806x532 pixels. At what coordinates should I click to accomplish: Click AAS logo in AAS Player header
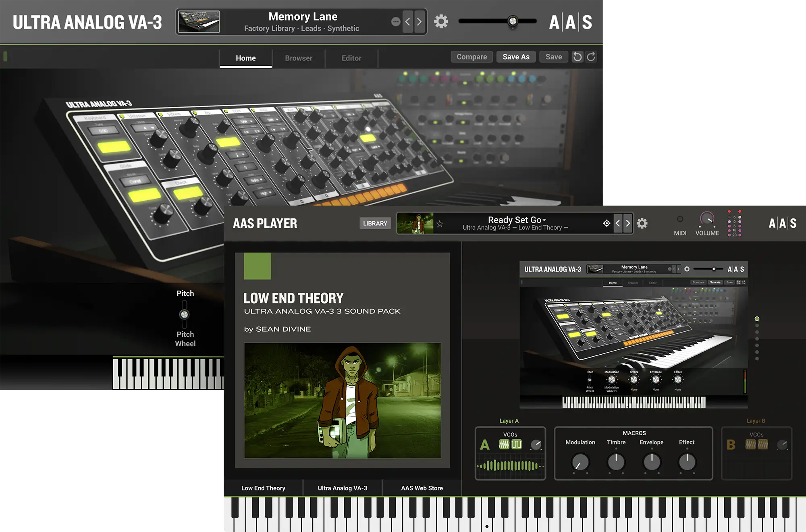[782, 223]
